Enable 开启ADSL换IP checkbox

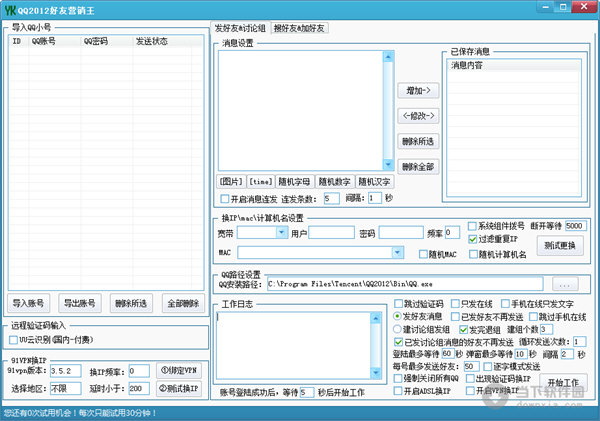(398, 391)
